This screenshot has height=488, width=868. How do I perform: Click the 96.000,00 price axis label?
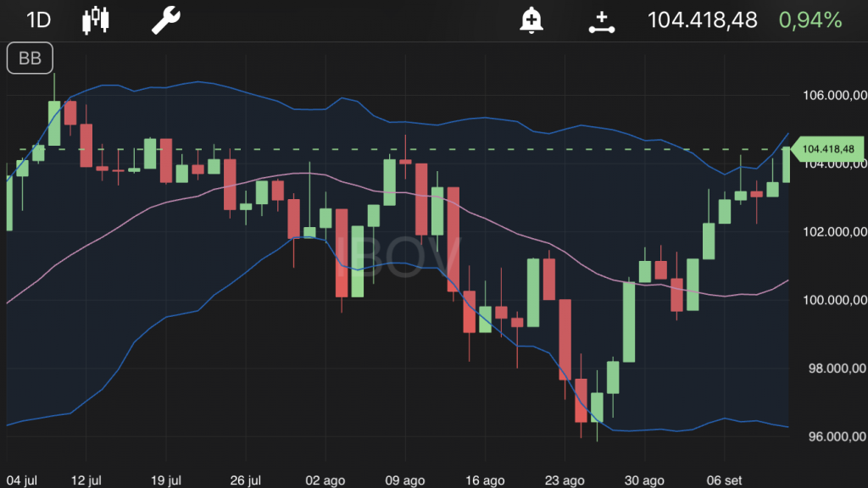[x=837, y=436]
